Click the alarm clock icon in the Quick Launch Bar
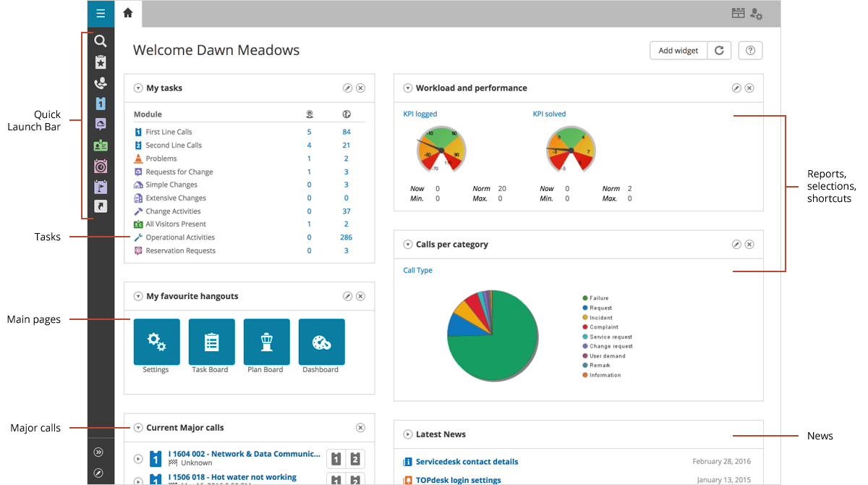 pos(100,166)
